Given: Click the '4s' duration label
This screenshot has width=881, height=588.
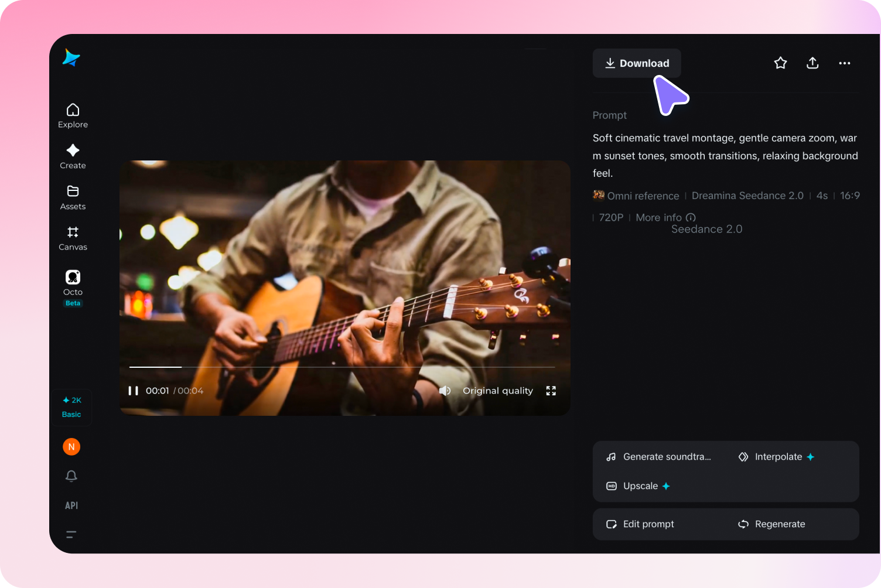Looking at the screenshot, I should 822,196.
